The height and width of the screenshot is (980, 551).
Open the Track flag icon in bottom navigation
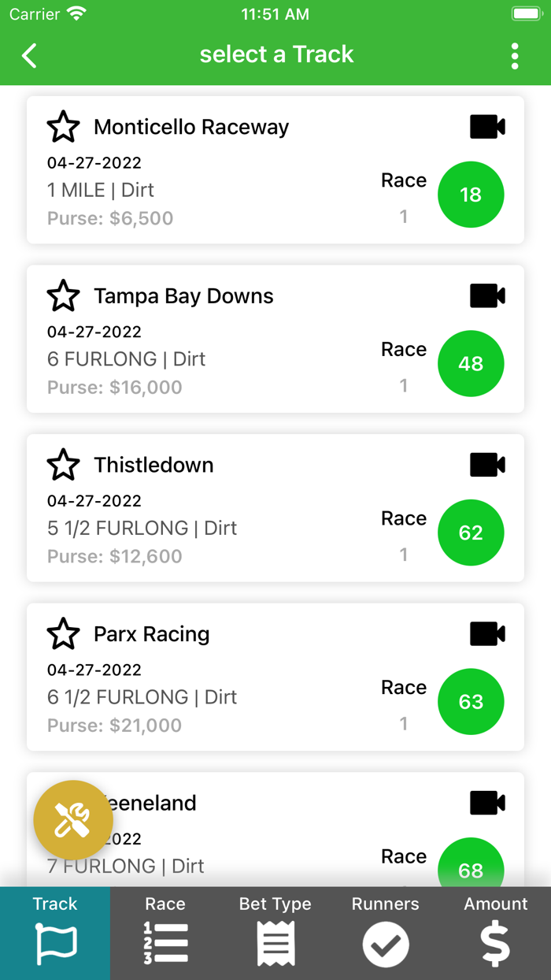(55, 943)
